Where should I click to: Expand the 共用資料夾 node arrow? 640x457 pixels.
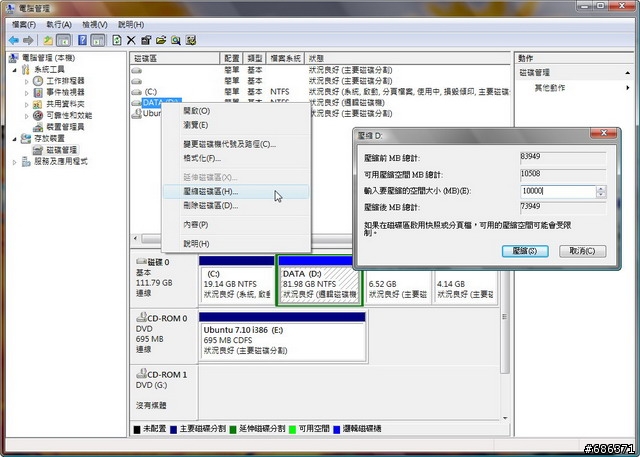[27, 104]
